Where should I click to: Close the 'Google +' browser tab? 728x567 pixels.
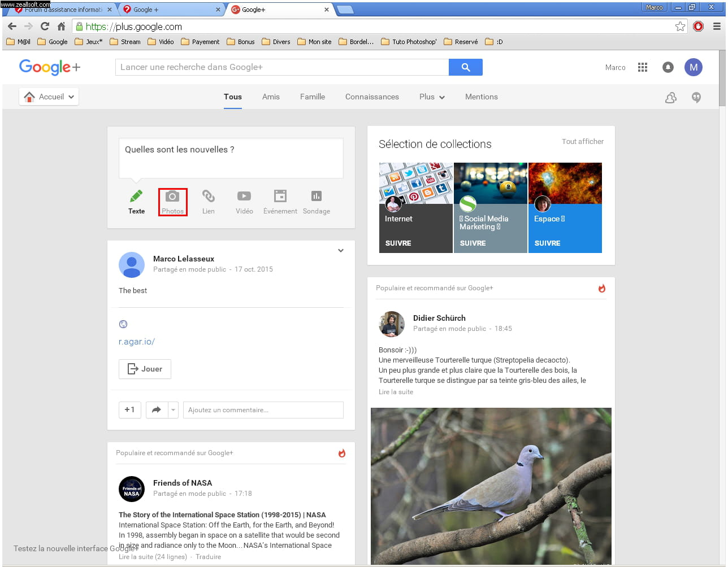(x=219, y=10)
